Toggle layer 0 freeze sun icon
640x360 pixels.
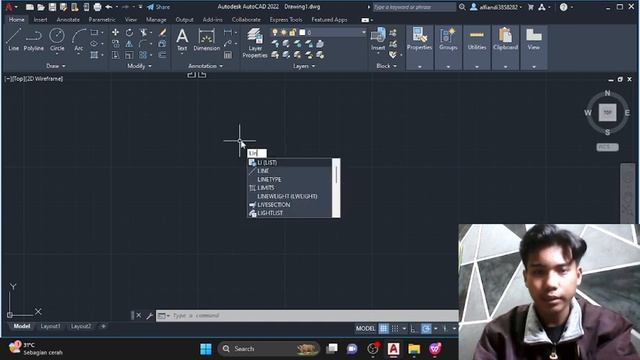tap(284, 32)
